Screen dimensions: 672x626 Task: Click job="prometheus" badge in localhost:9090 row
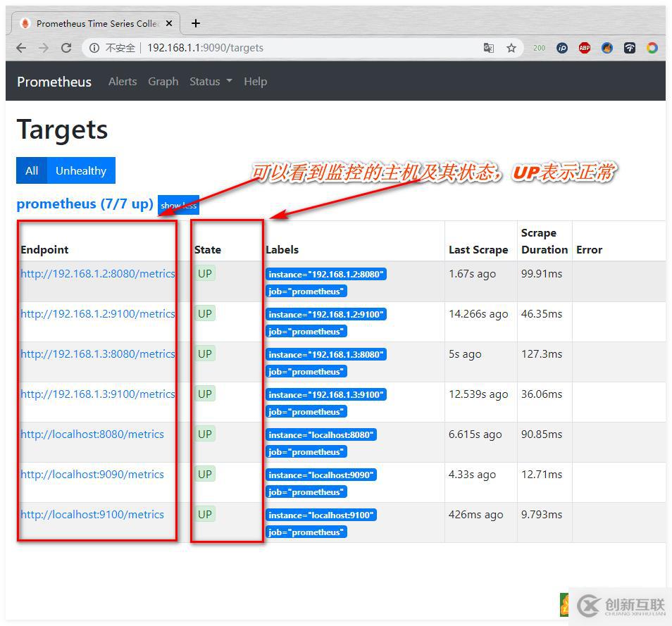pyautogui.click(x=306, y=492)
